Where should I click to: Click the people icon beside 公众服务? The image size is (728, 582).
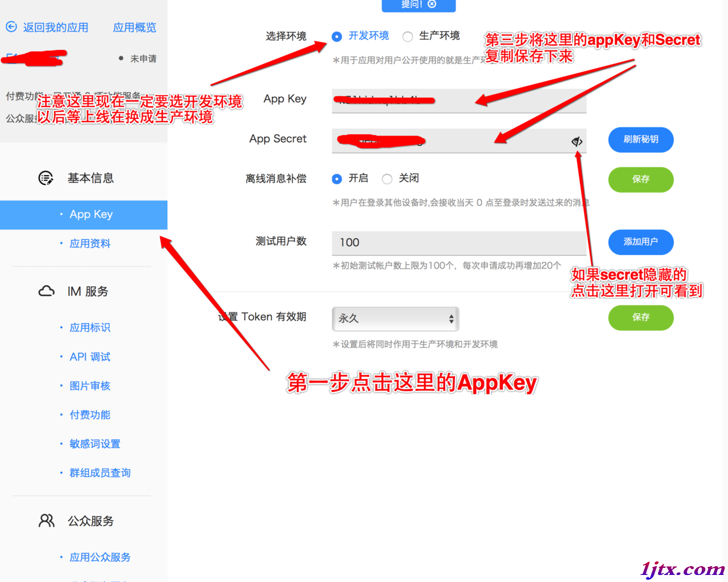coord(46,520)
